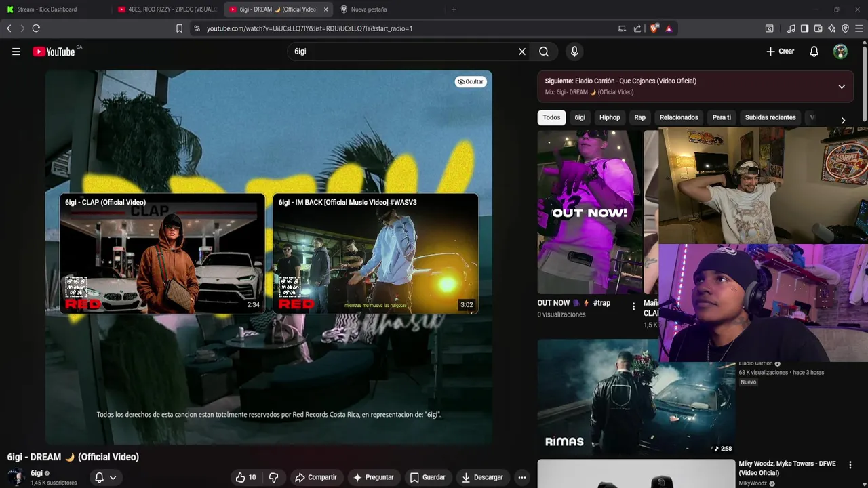
Task: Open the 6igi channel name link
Action: tap(37, 473)
